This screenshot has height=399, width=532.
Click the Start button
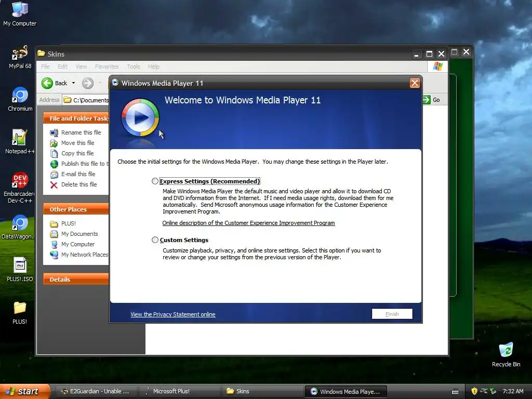(24, 391)
